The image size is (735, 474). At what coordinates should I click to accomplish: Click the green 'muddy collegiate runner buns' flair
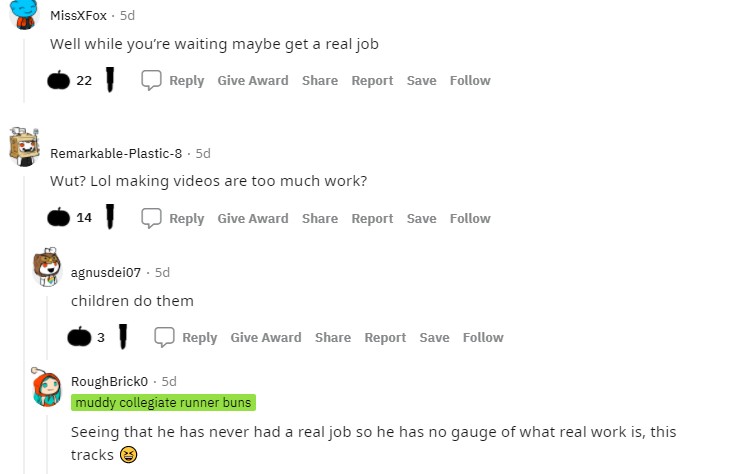(x=163, y=402)
